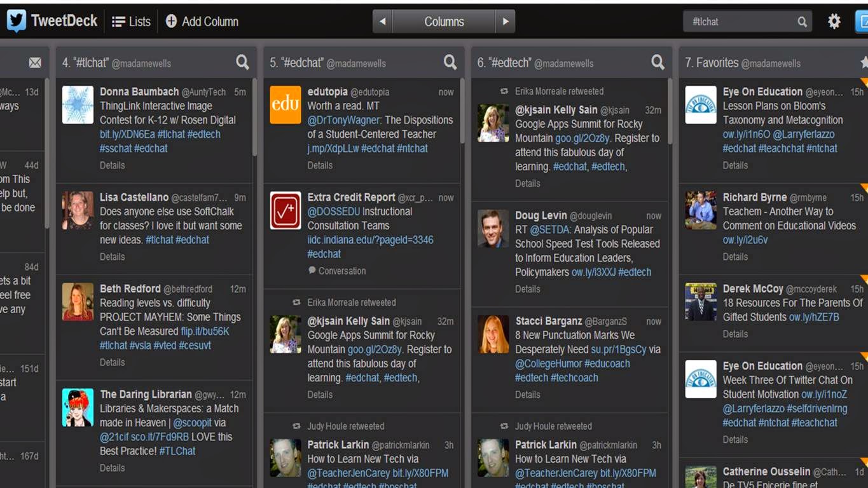This screenshot has height=488, width=868.
Task: Click the #selfdrivenlrng hashtag
Action: click(817, 409)
